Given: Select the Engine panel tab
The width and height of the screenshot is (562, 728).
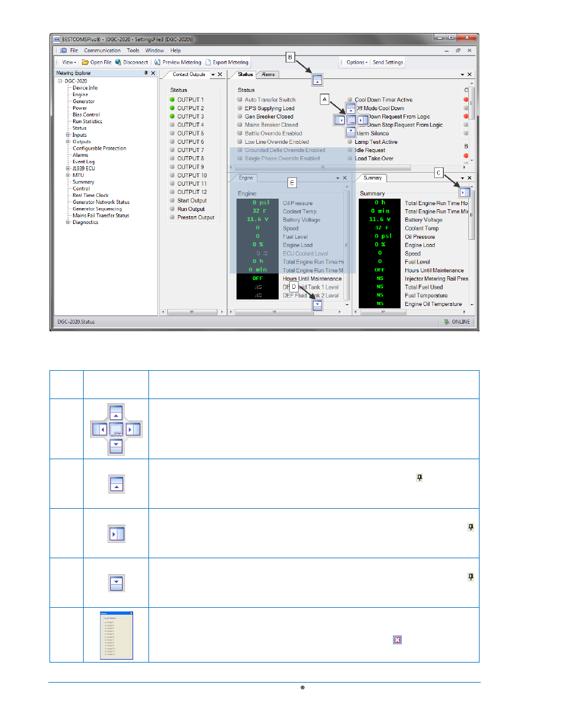Looking at the screenshot, I should 246,178.
